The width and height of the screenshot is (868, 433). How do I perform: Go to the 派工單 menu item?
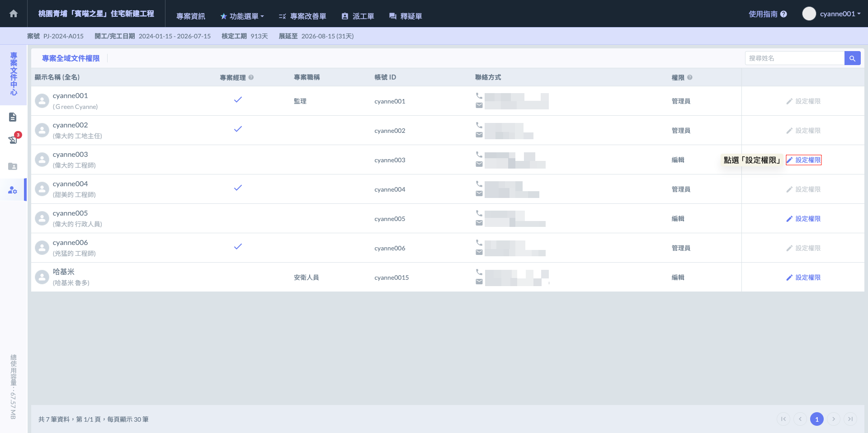pyautogui.click(x=358, y=16)
